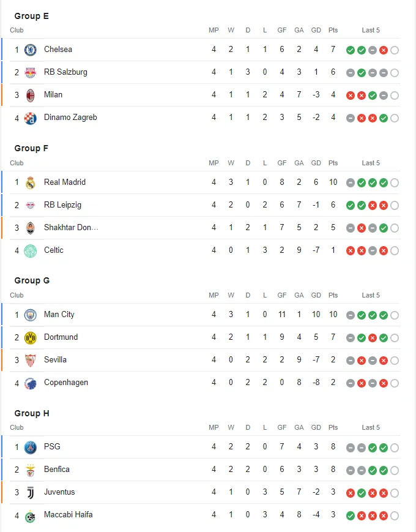Click the Real Madrid crest icon
Viewport: 416px width, 532px height.
[x=30, y=182]
